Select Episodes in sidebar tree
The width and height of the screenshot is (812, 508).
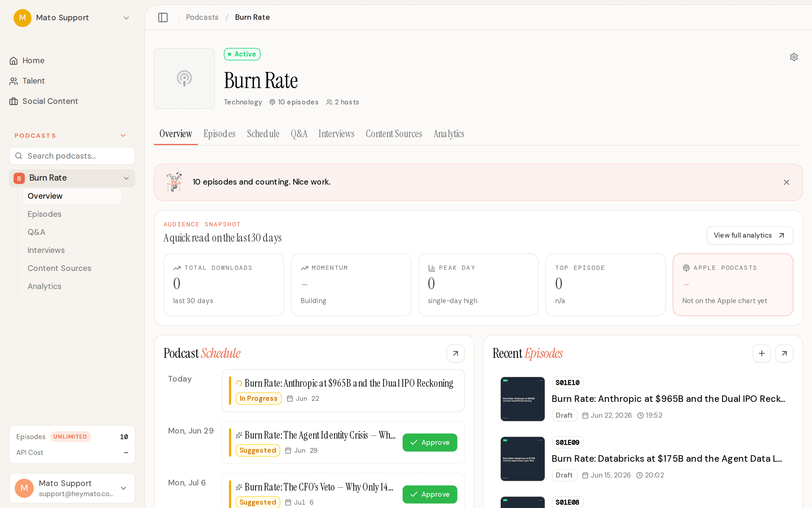coord(72,214)
